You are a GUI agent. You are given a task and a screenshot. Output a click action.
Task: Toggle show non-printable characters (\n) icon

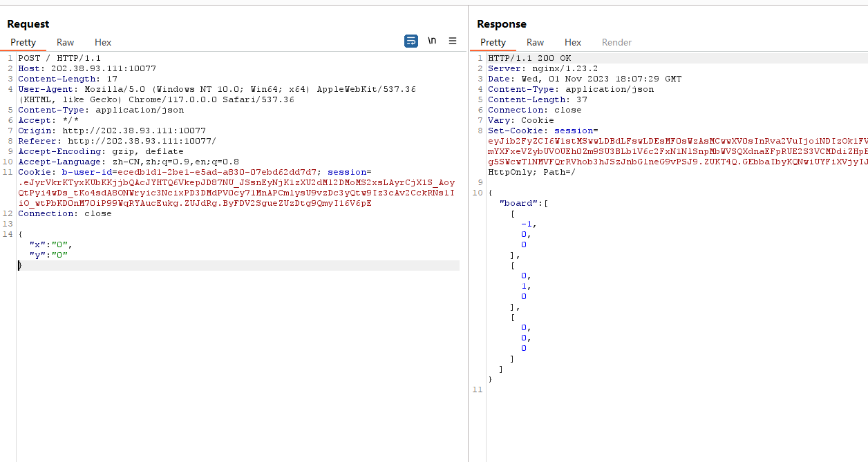click(432, 41)
